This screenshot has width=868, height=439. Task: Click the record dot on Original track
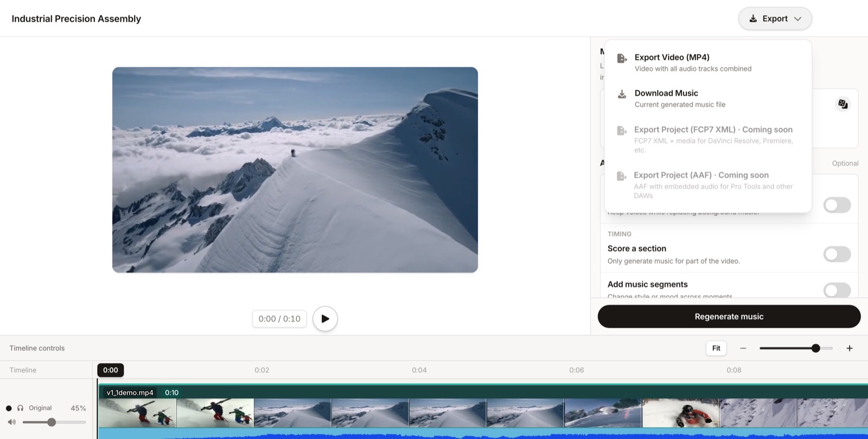[9, 408]
